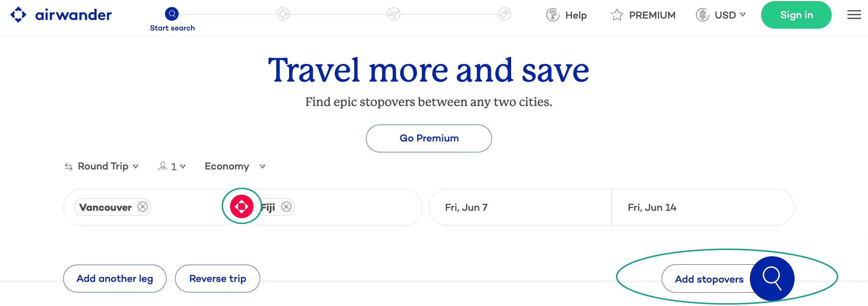This screenshot has width=868, height=306.
Task: Remove Fiji with its X toggle
Action: point(287,207)
